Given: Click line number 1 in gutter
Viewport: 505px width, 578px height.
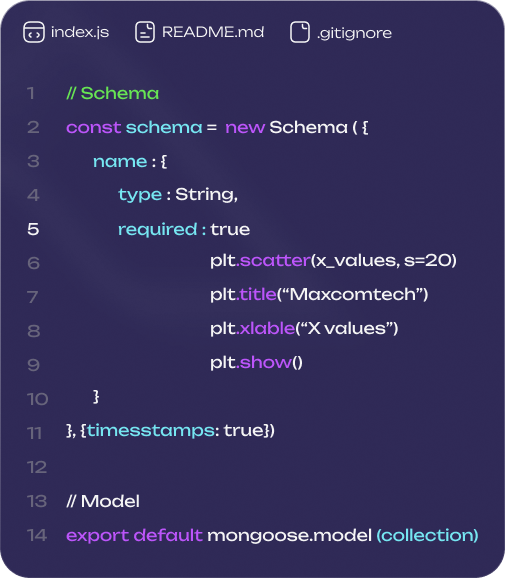Looking at the screenshot, I should 31,93.
